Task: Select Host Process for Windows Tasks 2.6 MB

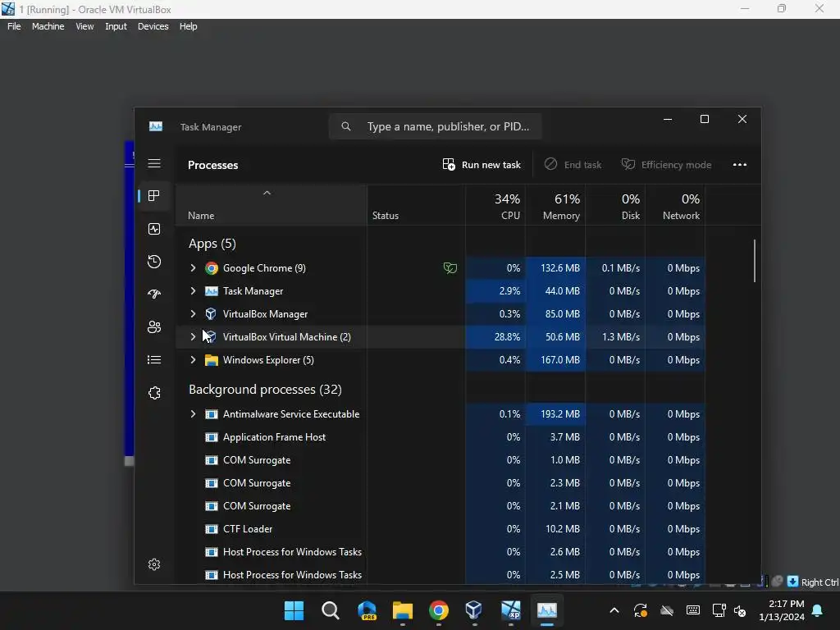Action: (441, 552)
